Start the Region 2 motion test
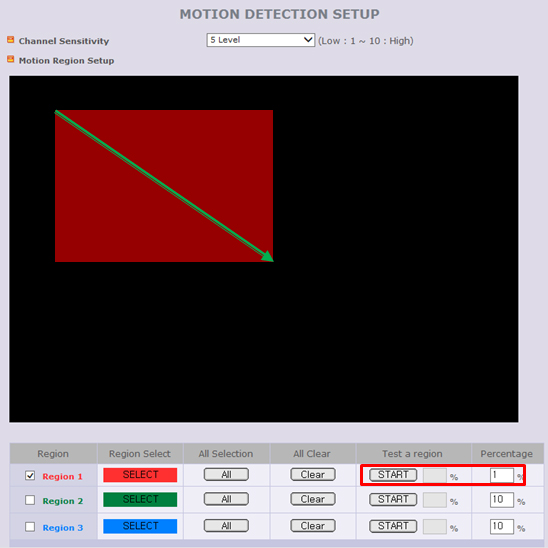The width and height of the screenshot is (548, 548). [393, 499]
